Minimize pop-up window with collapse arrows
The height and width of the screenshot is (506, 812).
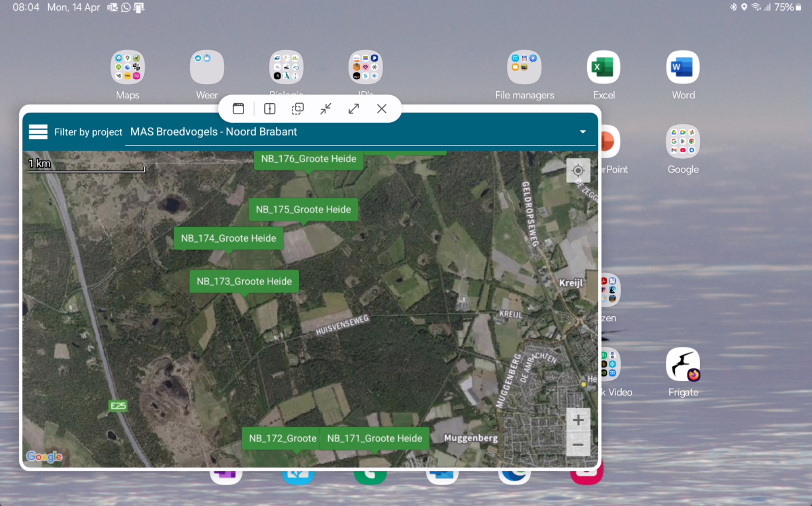(325, 109)
